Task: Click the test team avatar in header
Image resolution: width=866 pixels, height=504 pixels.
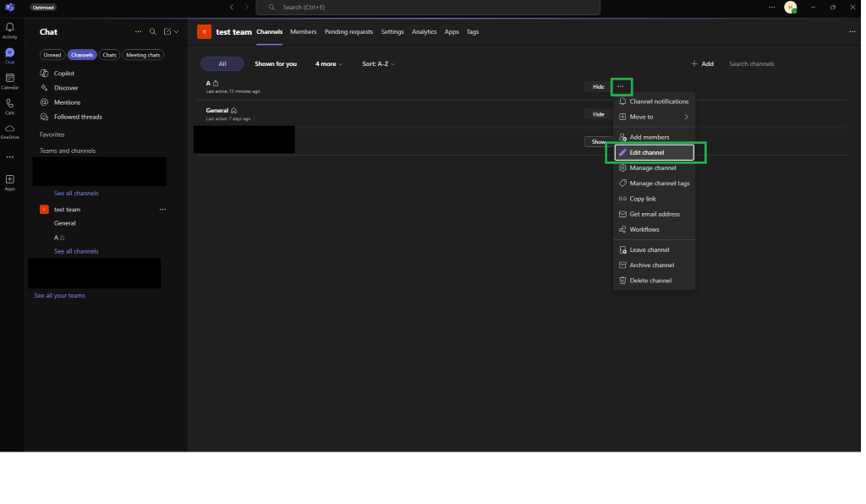Action: coord(204,31)
